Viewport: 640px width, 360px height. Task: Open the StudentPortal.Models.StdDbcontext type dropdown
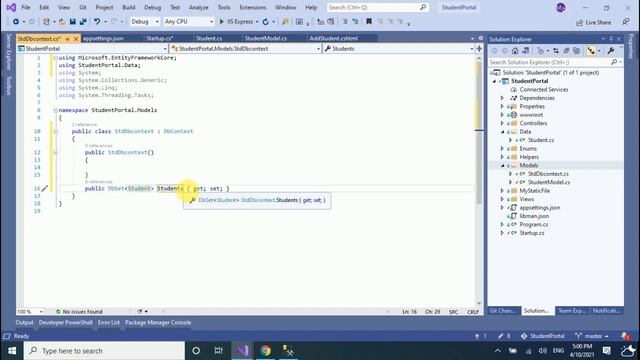[246, 49]
